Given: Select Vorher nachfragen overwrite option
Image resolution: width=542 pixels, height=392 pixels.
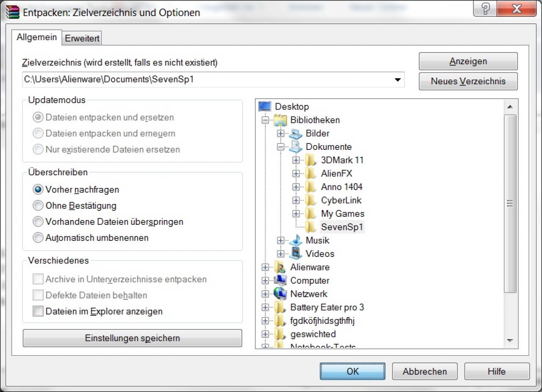Looking at the screenshot, I should tap(38, 190).
